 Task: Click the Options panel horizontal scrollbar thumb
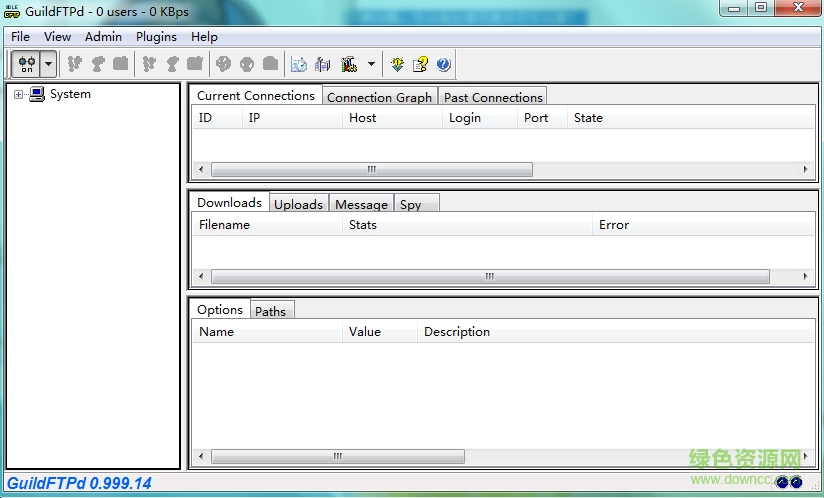coord(338,456)
